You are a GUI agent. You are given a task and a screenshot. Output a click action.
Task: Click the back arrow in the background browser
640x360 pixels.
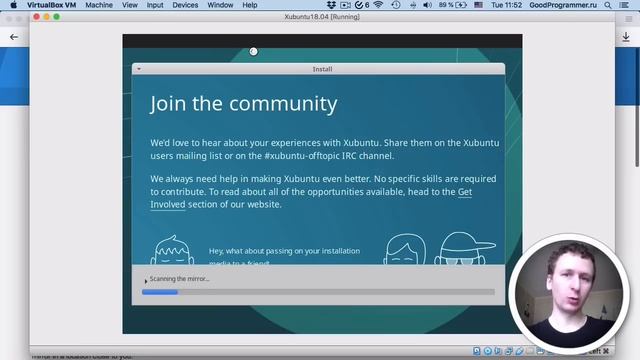(14, 37)
